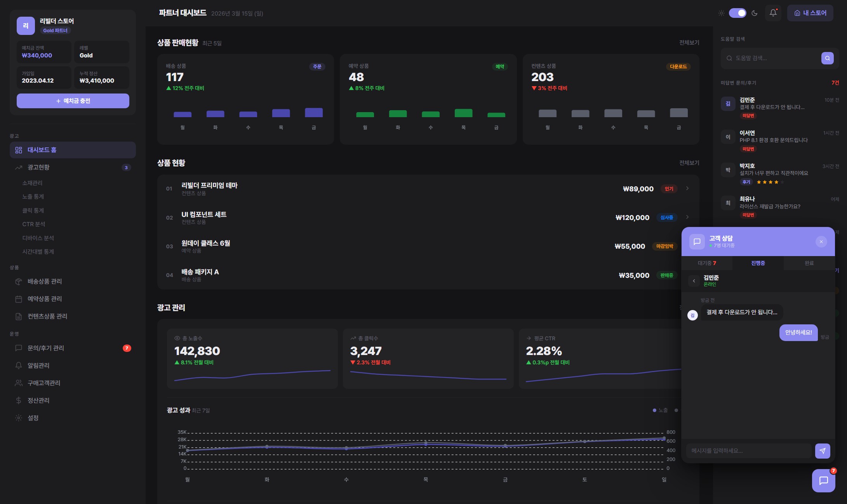
Task: Toggle 노출 series in chart legend
Action: tap(660, 410)
